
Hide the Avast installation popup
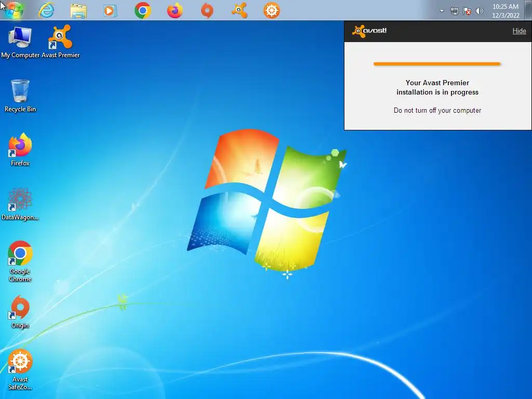tap(519, 31)
